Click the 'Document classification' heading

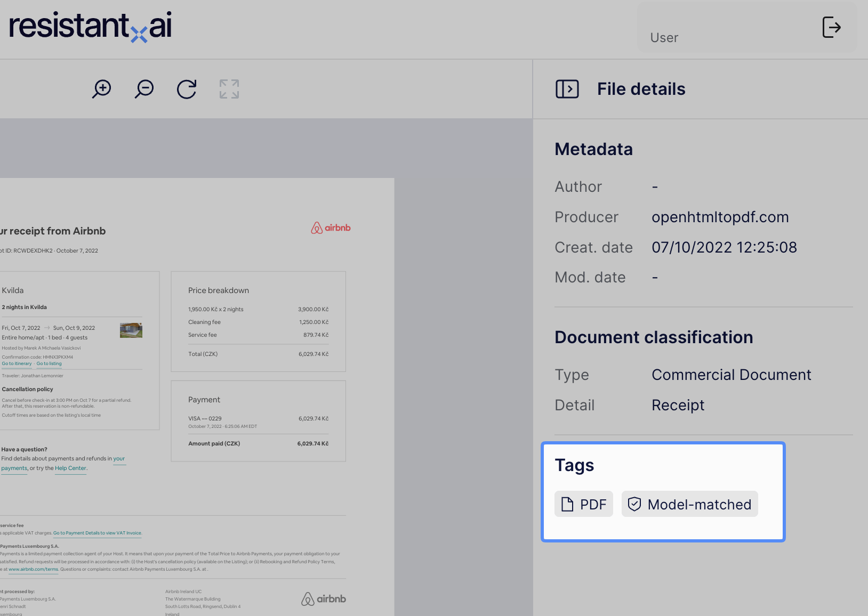coord(654,337)
